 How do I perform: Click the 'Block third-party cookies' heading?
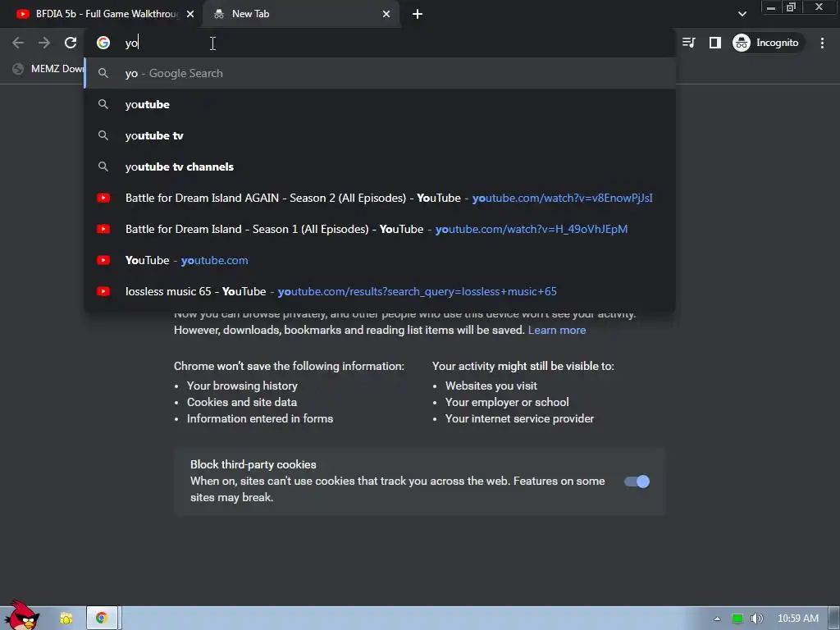pos(253,464)
